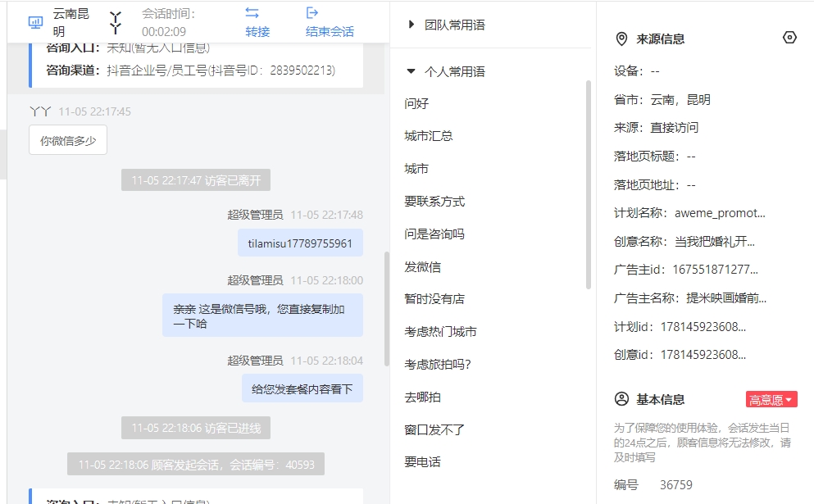The image size is (814, 504).
Task: Click the chat history scrollbar
Action: (x=386, y=309)
